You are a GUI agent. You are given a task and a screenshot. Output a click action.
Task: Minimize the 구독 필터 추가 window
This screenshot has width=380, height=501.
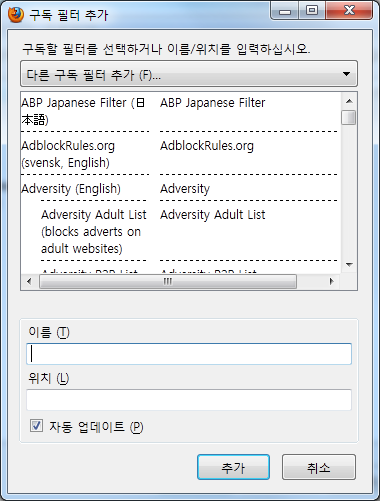point(284,12)
